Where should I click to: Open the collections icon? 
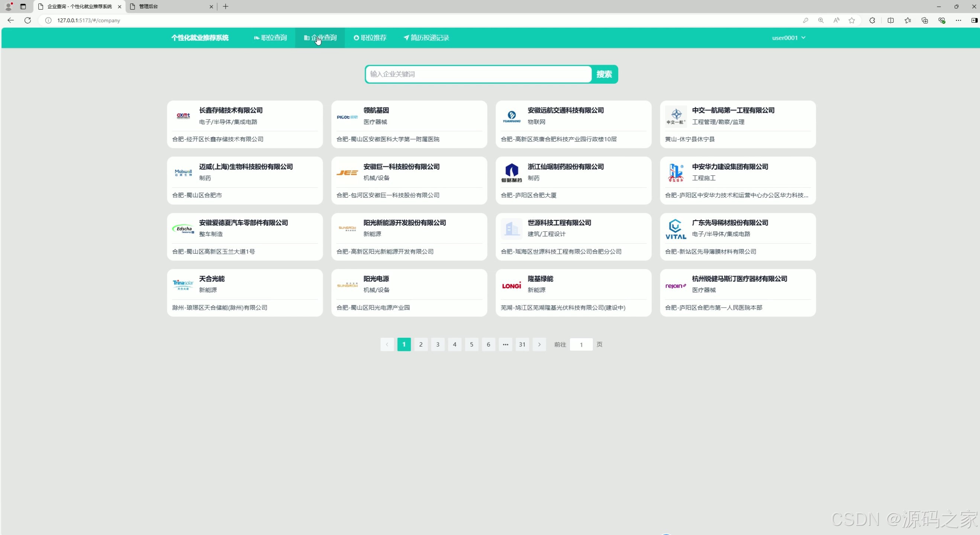[x=925, y=20]
